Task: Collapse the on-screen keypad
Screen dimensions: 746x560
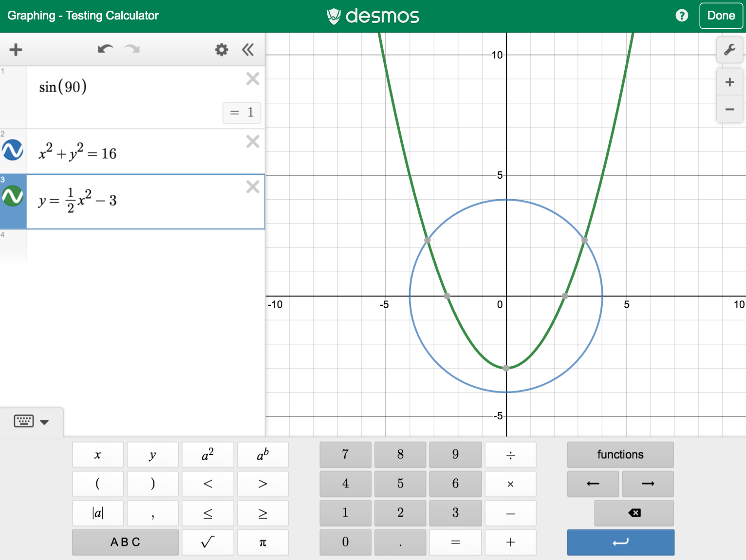Action: pos(31,422)
